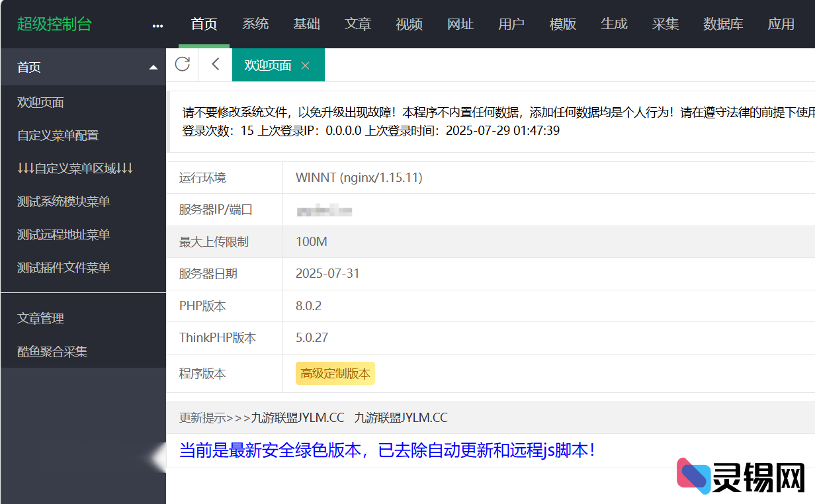Close the 欢迎页面 tab

pos(305,66)
